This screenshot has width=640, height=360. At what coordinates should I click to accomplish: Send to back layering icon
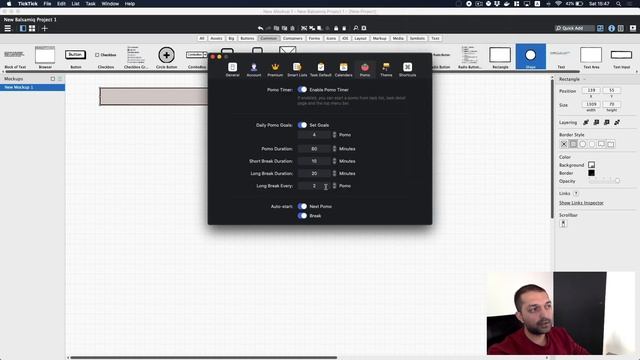point(617,122)
